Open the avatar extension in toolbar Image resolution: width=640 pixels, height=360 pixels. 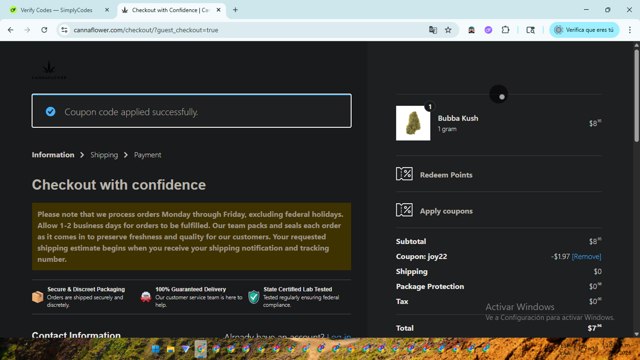[471, 30]
